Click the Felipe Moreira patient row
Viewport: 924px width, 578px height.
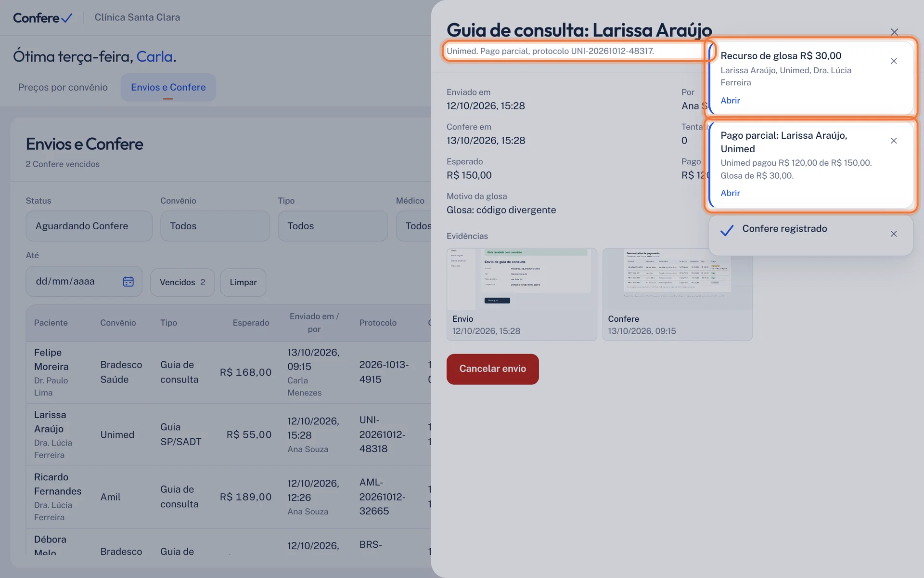[x=229, y=372]
